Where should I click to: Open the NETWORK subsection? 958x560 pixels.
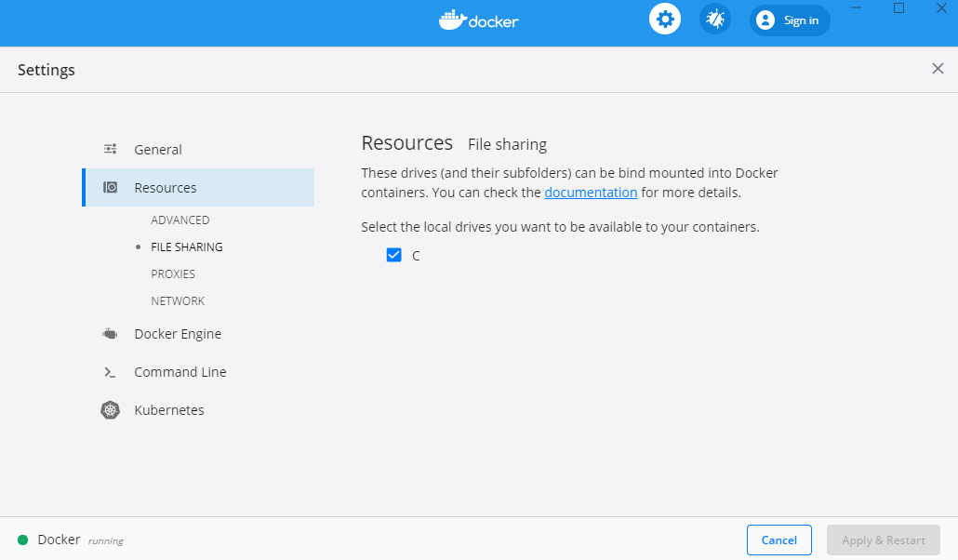pyautogui.click(x=178, y=300)
